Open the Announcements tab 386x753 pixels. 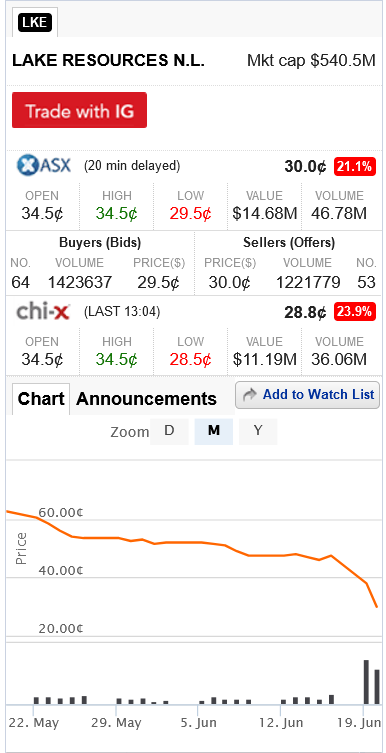(x=146, y=399)
